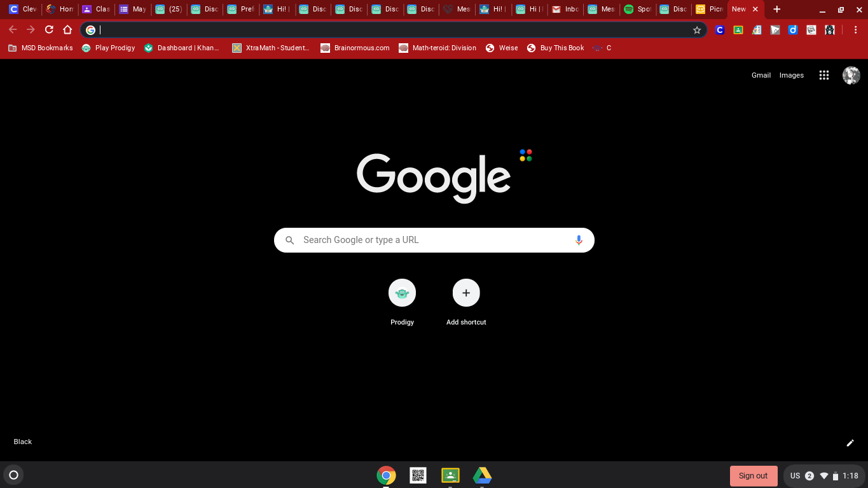Customize this page with the pencil icon

point(850,443)
